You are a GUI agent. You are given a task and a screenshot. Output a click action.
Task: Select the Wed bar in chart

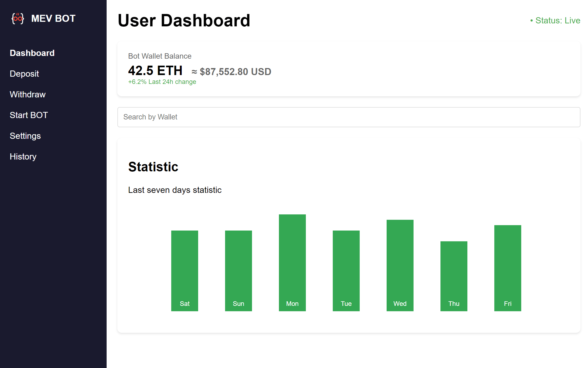coord(400,266)
